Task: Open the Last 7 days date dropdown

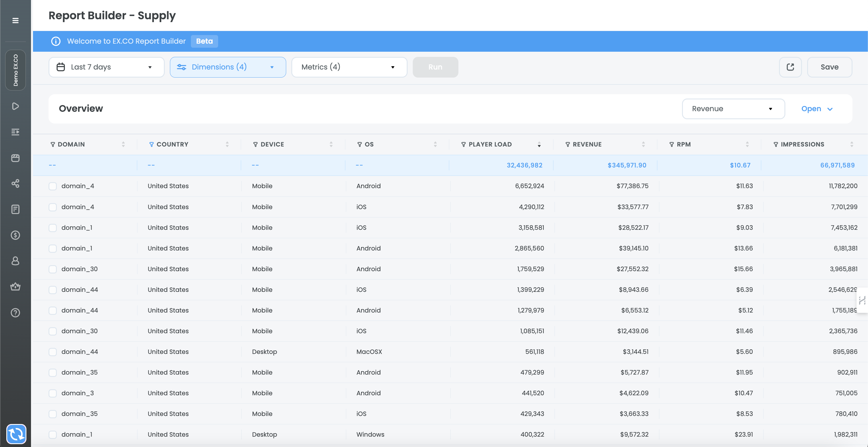Action: [x=106, y=67]
